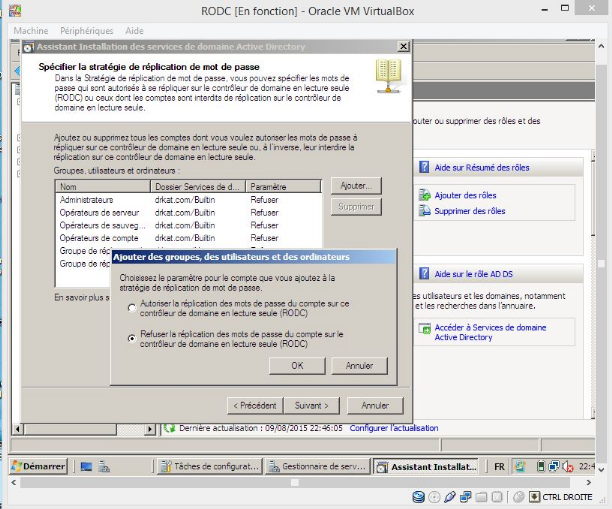Click the VirtualBox hard disk status icon
Viewport: 612px width, 509px height.
pyautogui.click(x=419, y=497)
